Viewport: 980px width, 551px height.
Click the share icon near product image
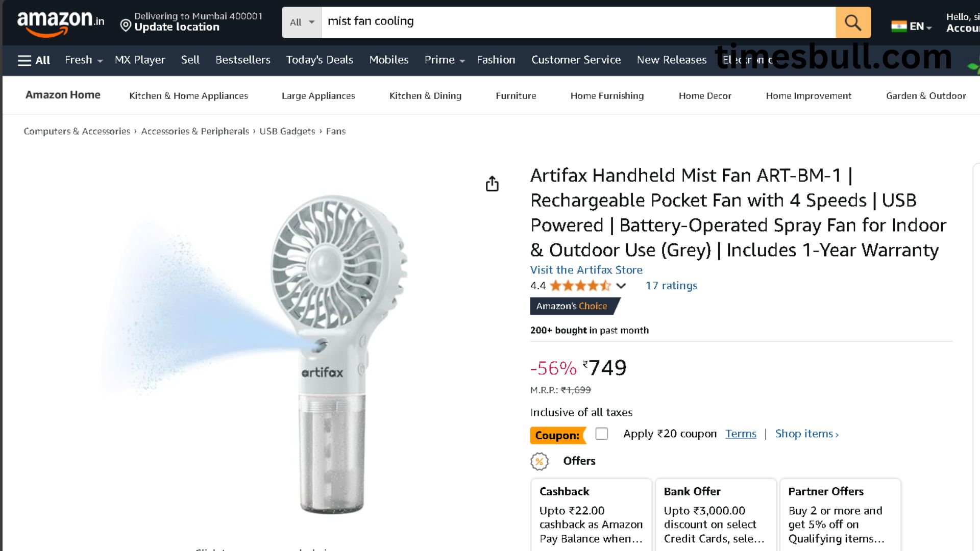click(492, 184)
